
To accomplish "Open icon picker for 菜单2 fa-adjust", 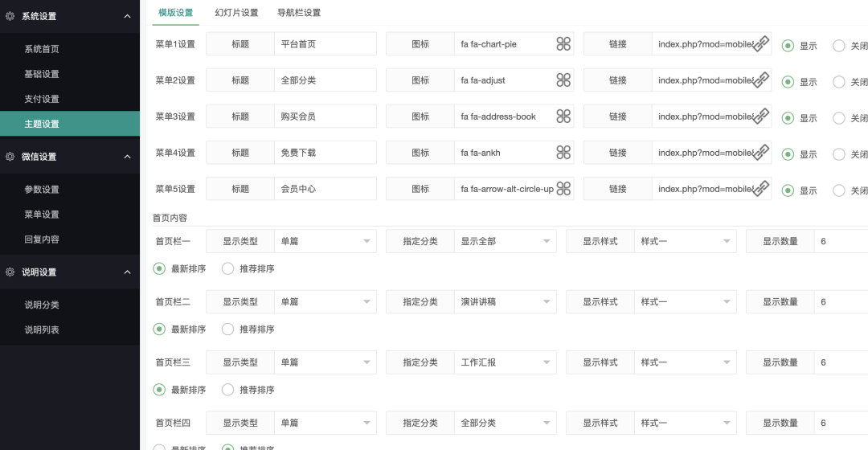I will click(x=563, y=80).
